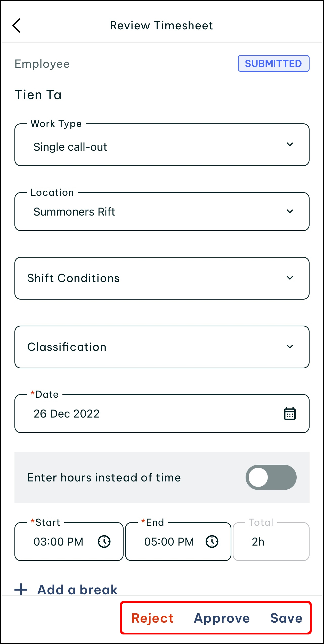Go back using the left arrow
The width and height of the screenshot is (324, 644).
coord(17,26)
